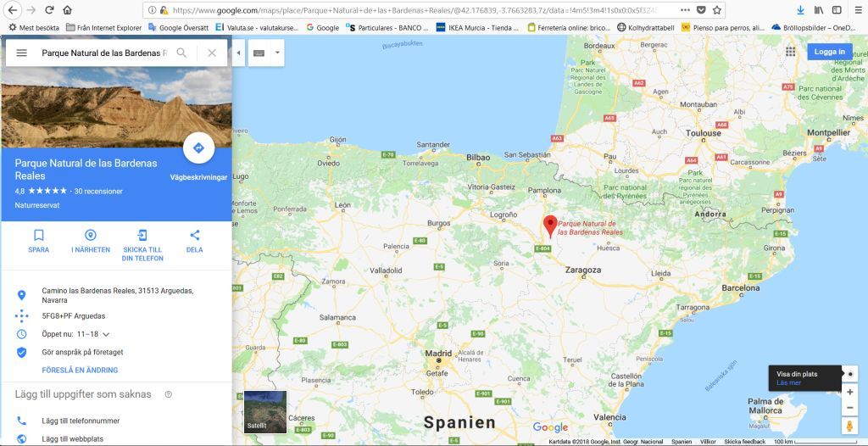Viewport: 868px width, 446px height.
Task: Click the Logga in button
Action: pos(829,52)
